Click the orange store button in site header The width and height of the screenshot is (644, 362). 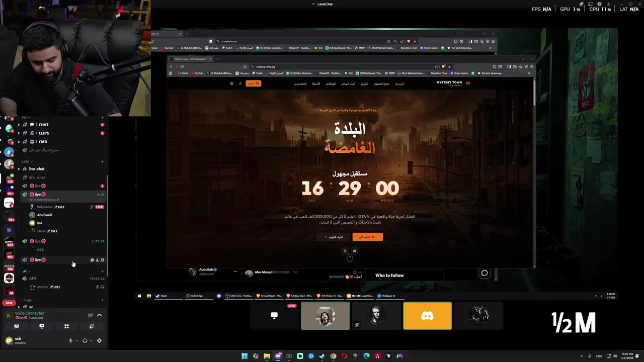[x=253, y=83]
